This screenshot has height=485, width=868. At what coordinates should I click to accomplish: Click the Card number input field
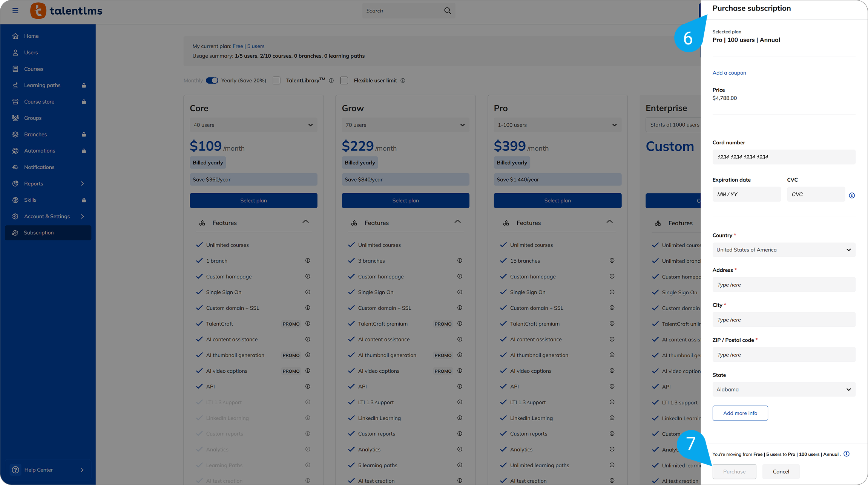[784, 157]
